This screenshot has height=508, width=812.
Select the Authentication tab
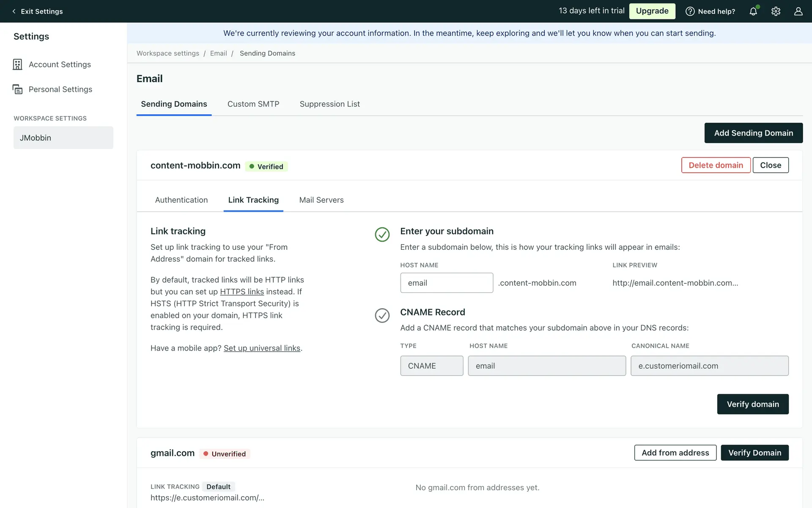(181, 200)
